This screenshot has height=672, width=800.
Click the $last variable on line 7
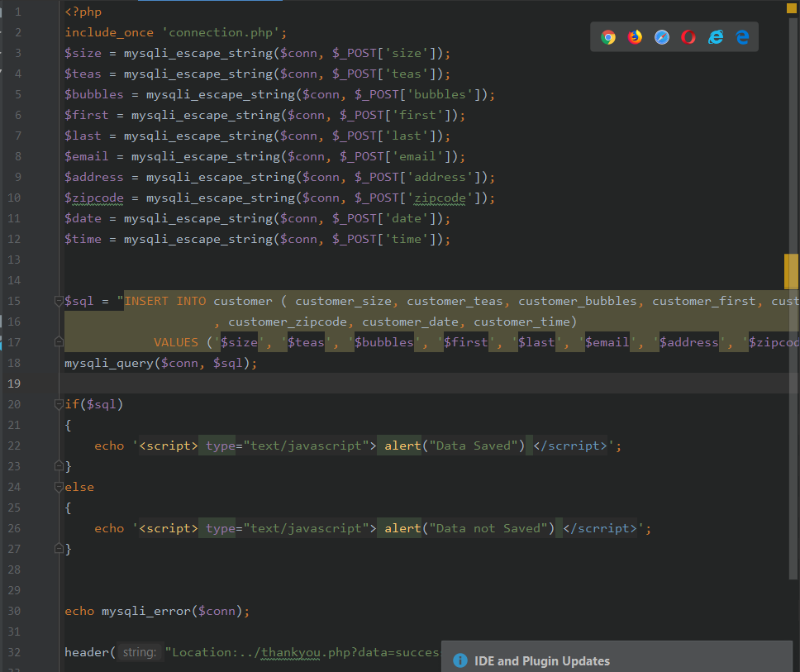tap(83, 136)
